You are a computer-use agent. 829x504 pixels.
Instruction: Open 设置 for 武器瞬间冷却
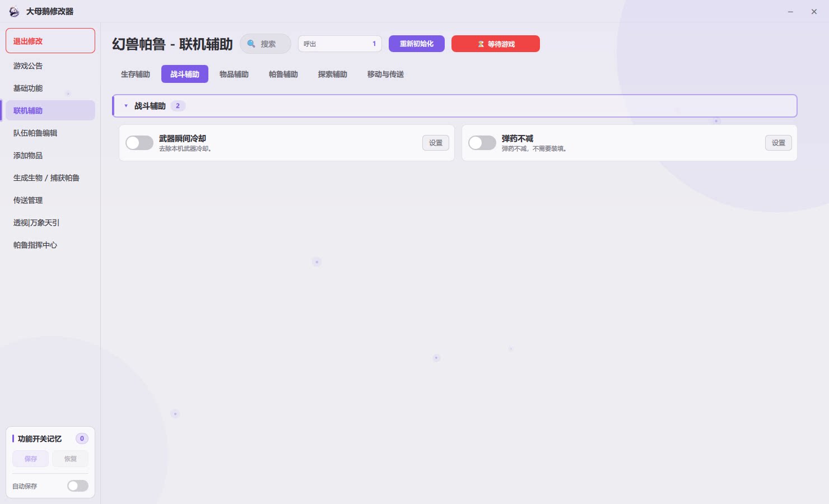pyautogui.click(x=436, y=143)
